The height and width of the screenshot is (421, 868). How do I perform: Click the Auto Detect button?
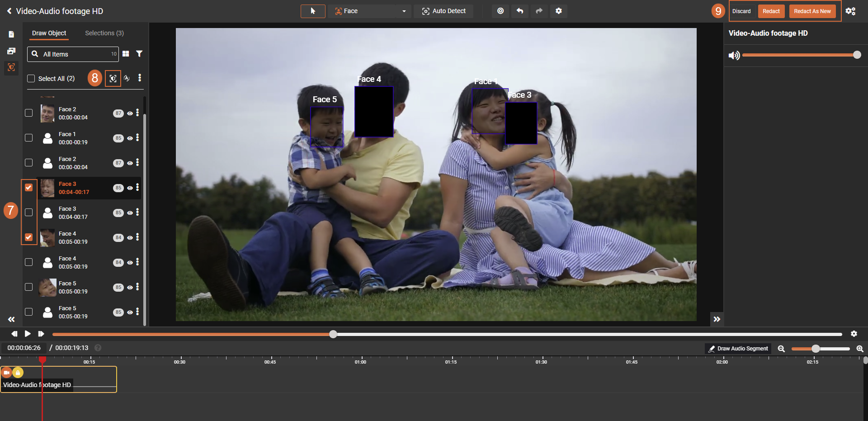pyautogui.click(x=443, y=11)
